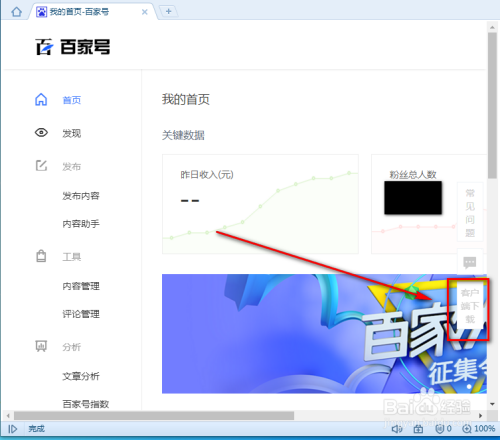
Task: Select the 分析 section label
Action: click(x=72, y=347)
